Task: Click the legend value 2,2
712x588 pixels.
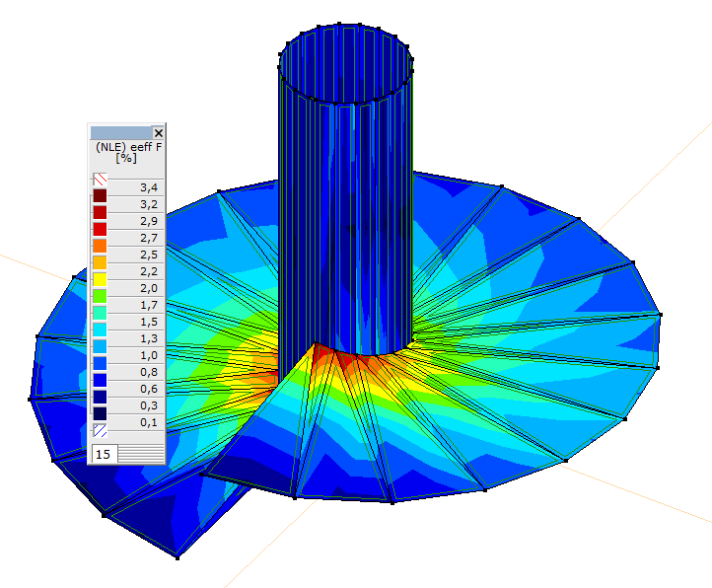Action: [x=149, y=271]
